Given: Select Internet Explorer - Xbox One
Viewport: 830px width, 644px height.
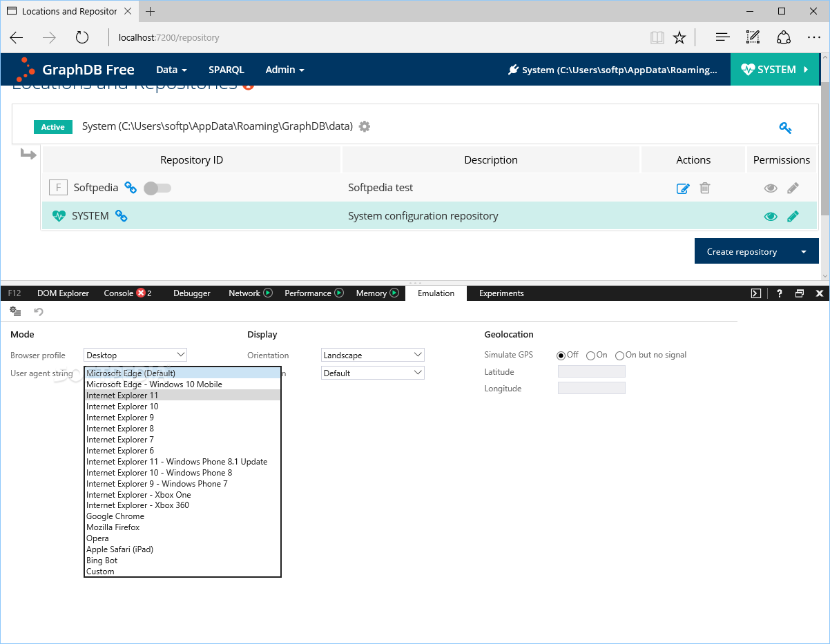Looking at the screenshot, I should [x=182, y=495].
